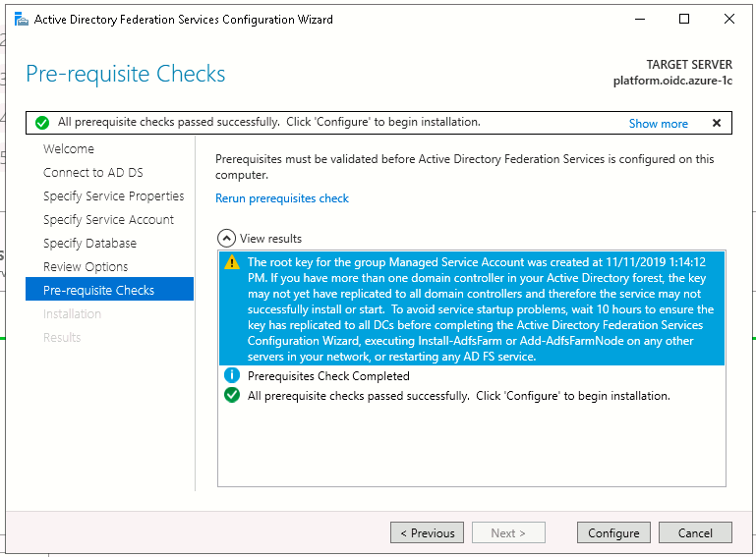This screenshot has height=557, width=756.
Task: Click the Configure button
Action: pos(613,532)
